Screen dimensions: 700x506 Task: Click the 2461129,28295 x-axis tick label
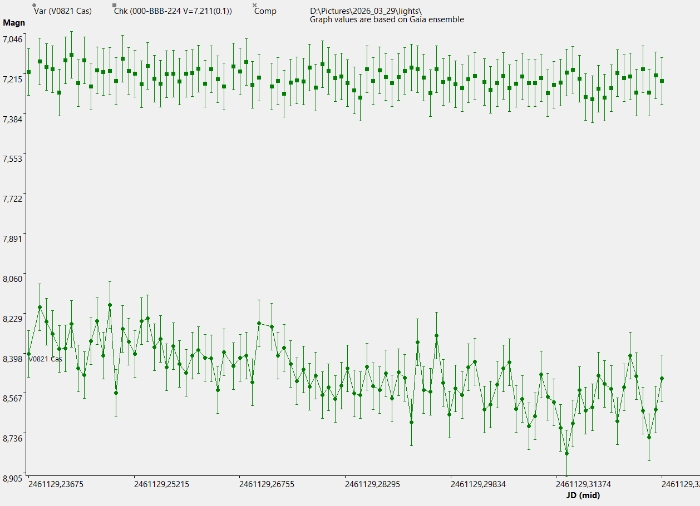[x=372, y=485]
